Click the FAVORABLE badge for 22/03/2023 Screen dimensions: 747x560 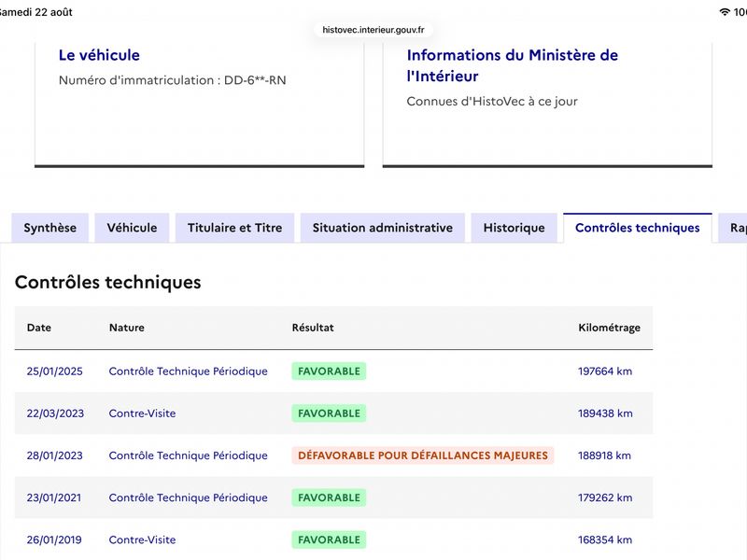(330, 413)
